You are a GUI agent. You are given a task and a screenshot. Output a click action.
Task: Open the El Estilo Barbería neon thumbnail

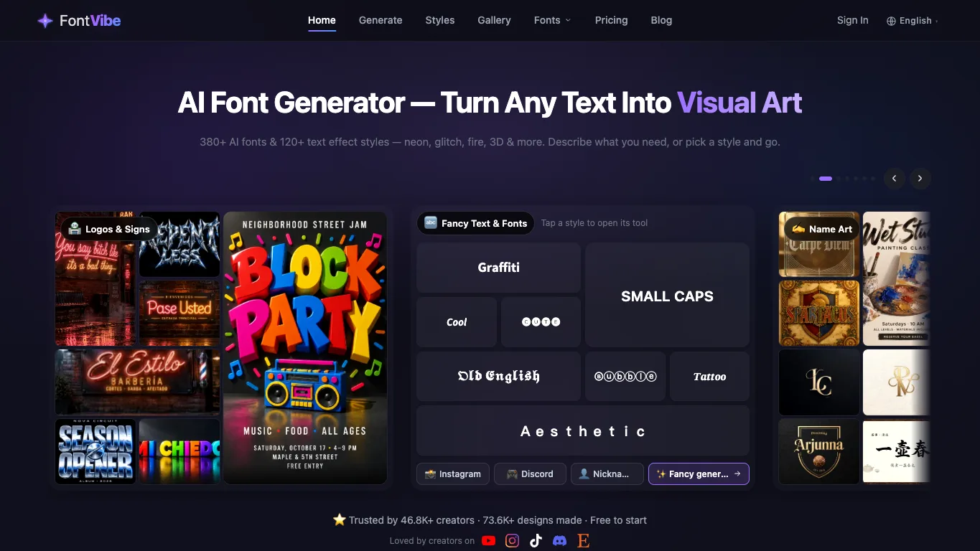click(x=138, y=382)
